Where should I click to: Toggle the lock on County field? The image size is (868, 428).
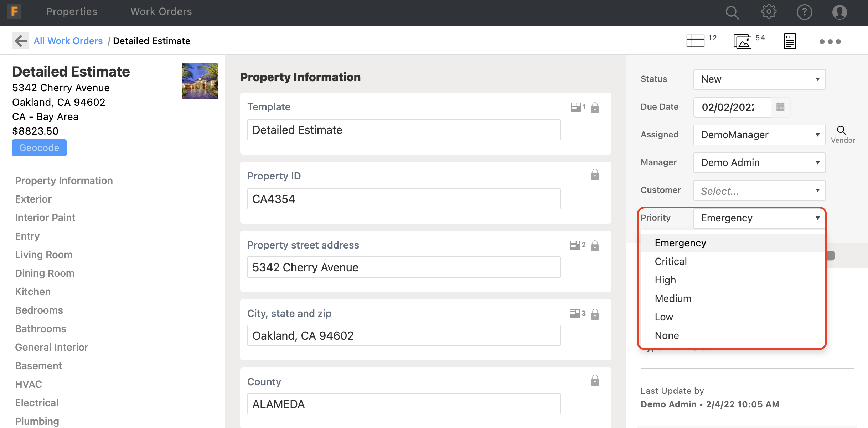(595, 381)
